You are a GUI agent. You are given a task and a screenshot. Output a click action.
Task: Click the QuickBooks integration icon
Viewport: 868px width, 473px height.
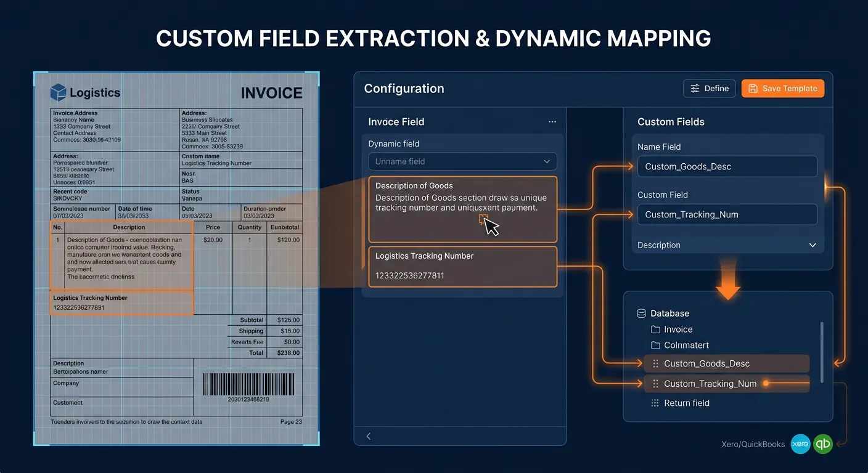pos(823,444)
